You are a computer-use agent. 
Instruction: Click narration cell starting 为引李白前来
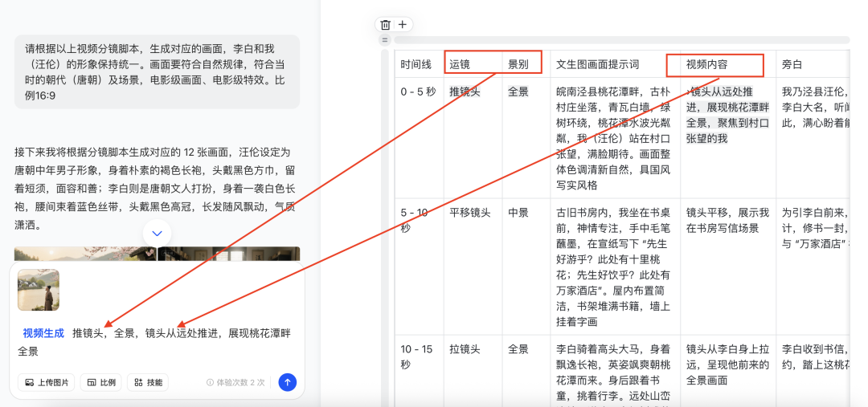(813, 267)
